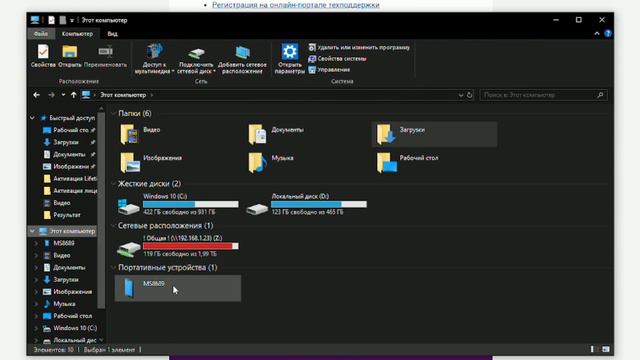
Task: Select Рабочий стол under quick access
Action: (x=69, y=130)
